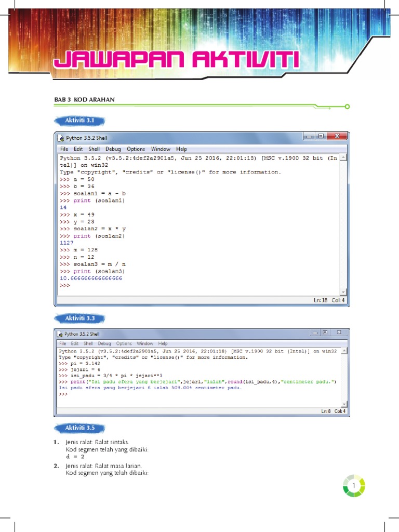Click scroll-down arrow in Aktiviti 3.3 shell scrollbar
The width and height of the screenshot is (399, 532).
344,404
